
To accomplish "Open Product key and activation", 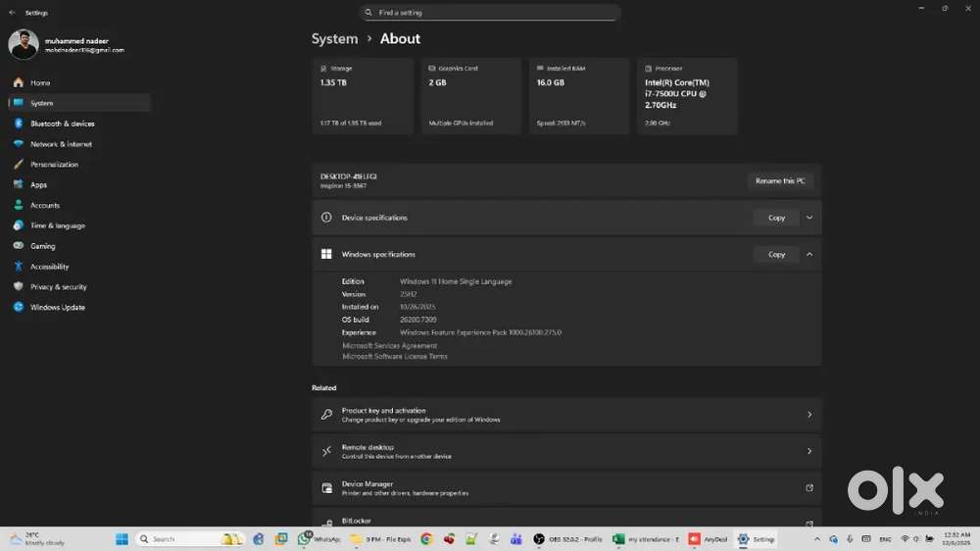I will pos(566,415).
